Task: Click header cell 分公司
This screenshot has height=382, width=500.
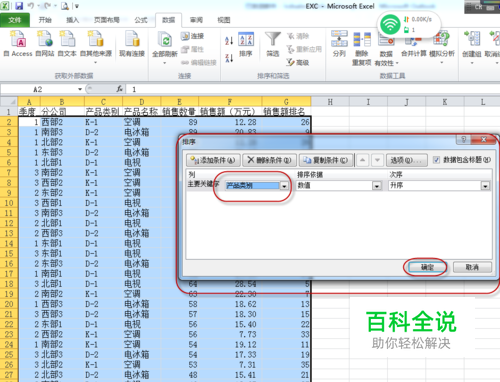Action: click(x=62, y=111)
